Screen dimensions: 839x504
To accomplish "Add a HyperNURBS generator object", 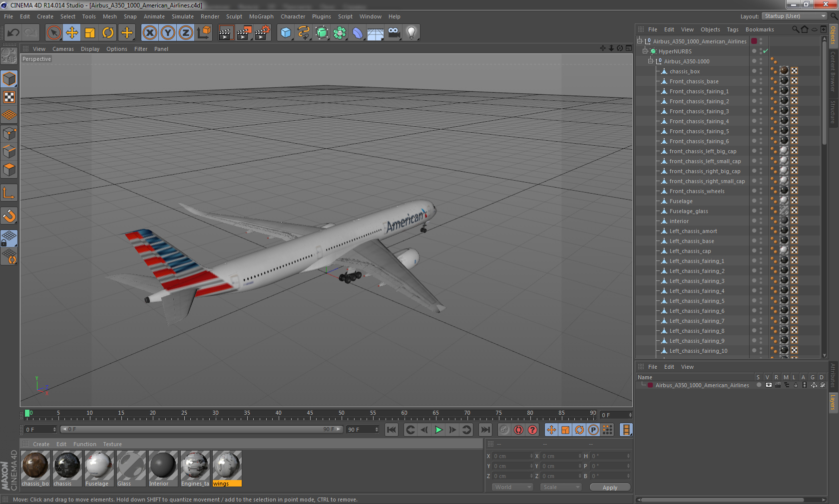I will tap(322, 33).
